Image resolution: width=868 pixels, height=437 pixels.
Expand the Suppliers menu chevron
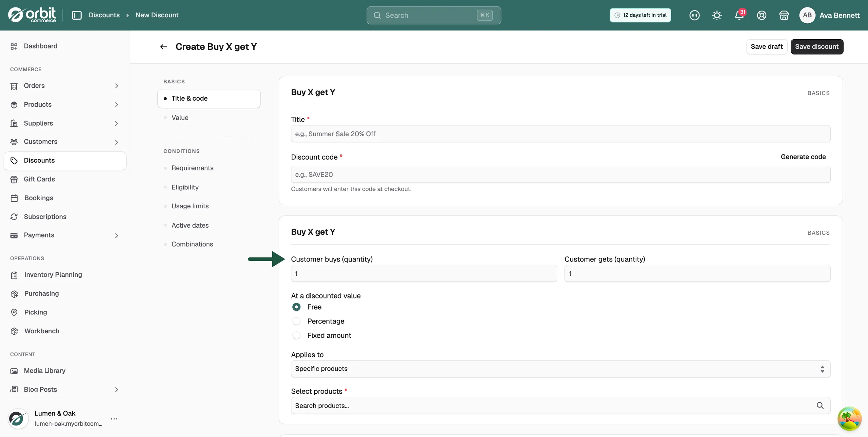pos(116,123)
